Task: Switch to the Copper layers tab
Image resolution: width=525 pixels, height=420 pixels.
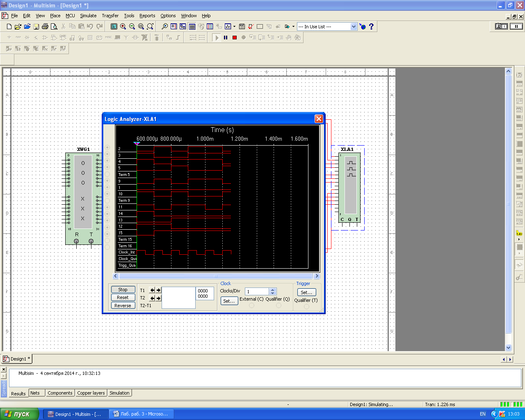Action: click(91, 393)
